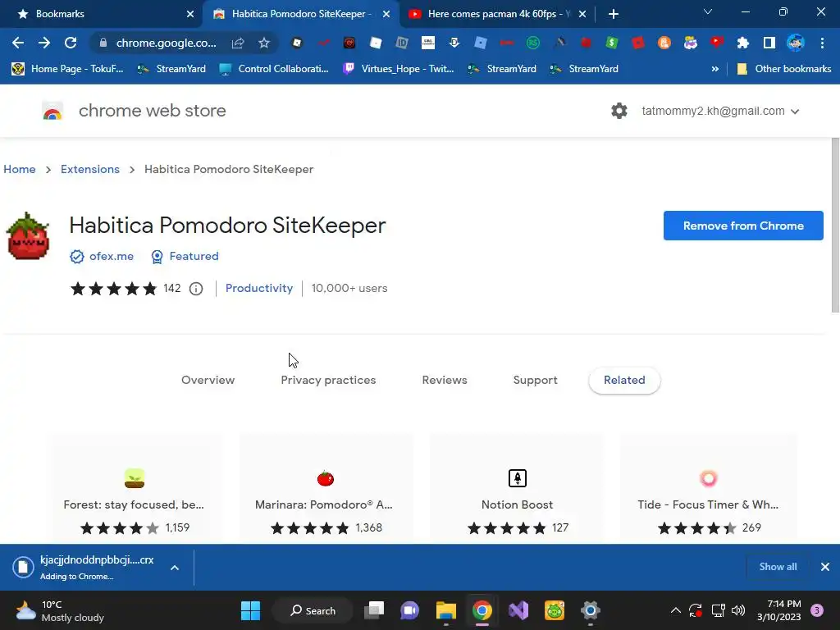Open Chrome three-dot menu
The width and height of the screenshot is (840, 630).
point(822,43)
